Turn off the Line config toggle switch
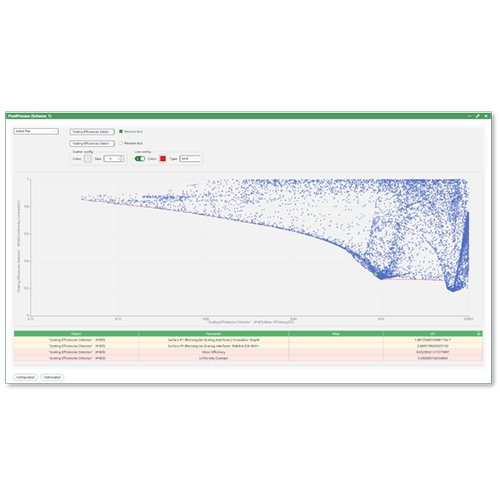 click(140, 159)
